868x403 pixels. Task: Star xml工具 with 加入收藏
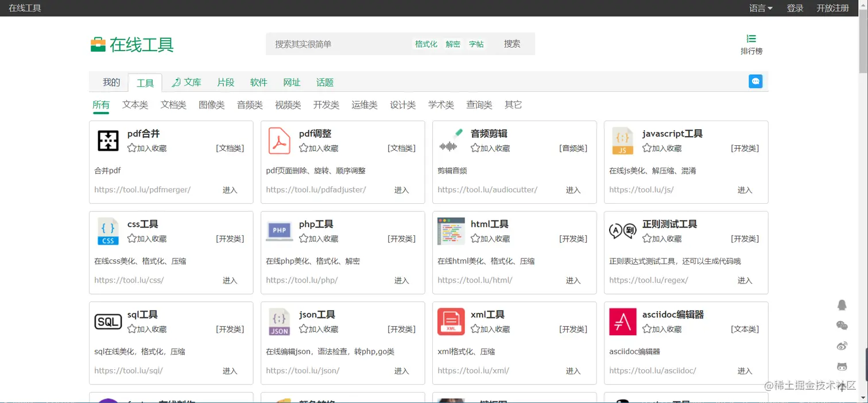tap(490, 330)
